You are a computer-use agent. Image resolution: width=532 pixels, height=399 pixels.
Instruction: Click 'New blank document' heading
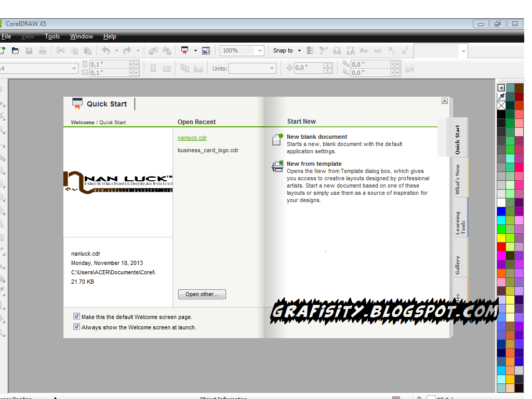[316, 137]
